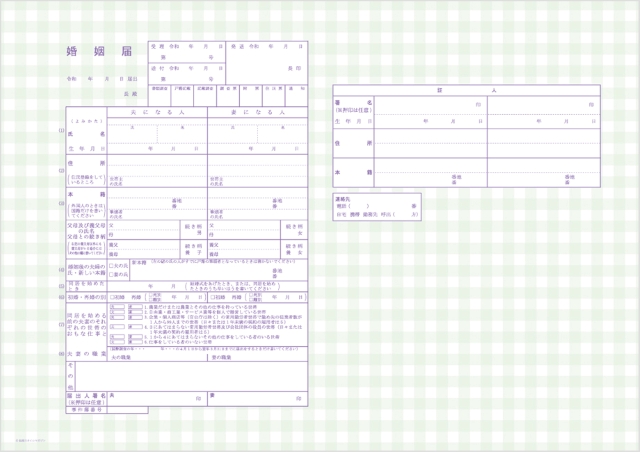This screenshot has width=640, height=452.
Task: Click husband's 養父 adoptive father field
Action: tap(144, 245)
